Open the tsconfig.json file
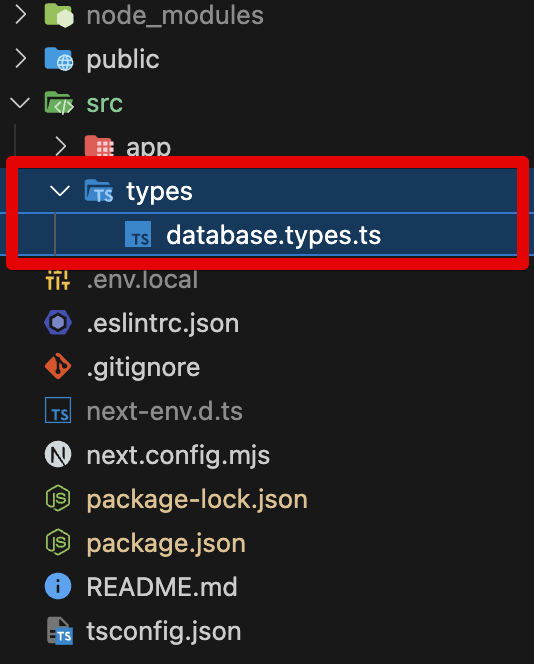534x664 pixels. coord(163,631)
